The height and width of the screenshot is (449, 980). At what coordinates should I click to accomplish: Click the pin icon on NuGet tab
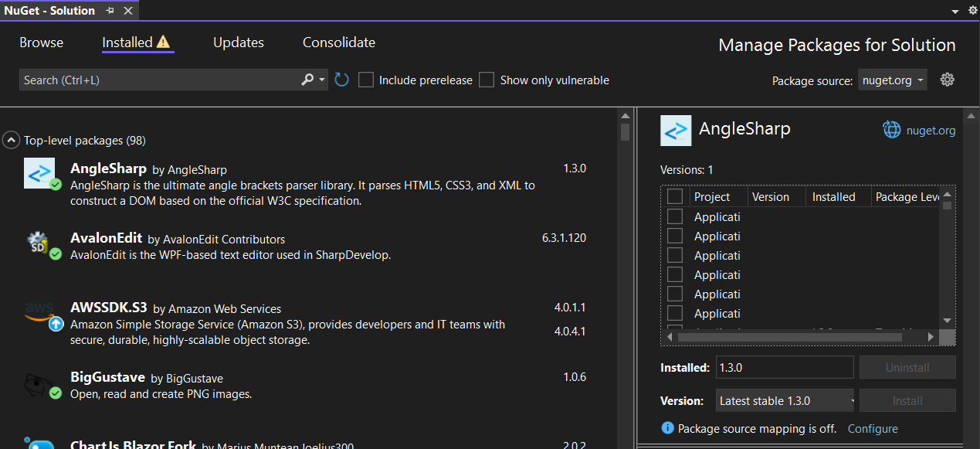pos(110,11)
